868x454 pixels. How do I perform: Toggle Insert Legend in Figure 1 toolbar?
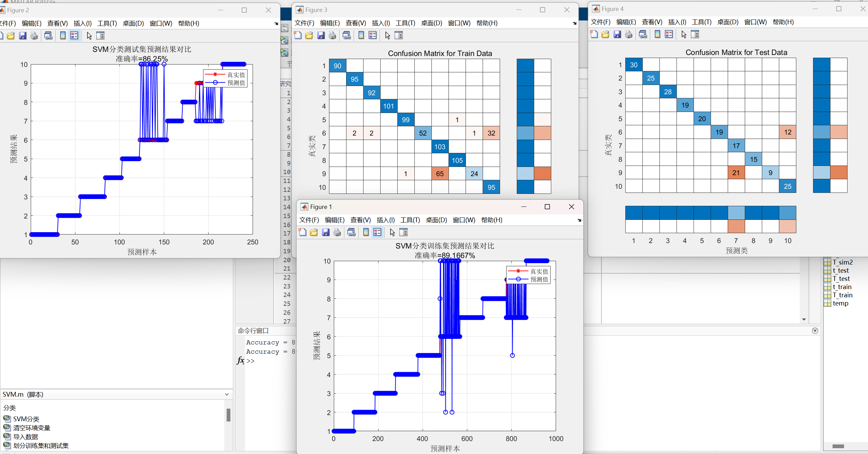(378, 232)
